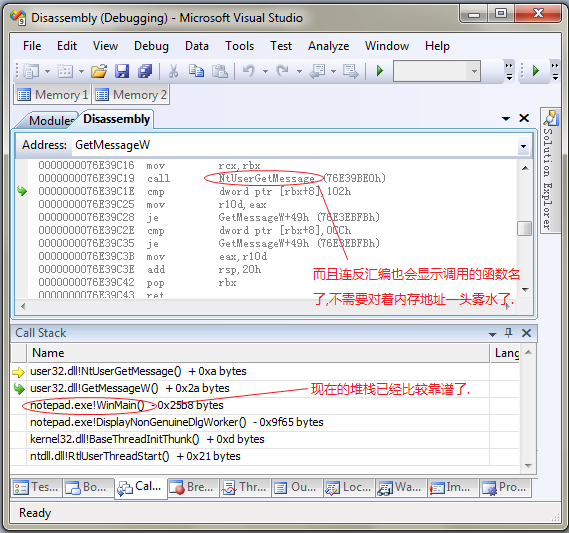Click the Cut scissors icon
The height and width of the screenshot is (533, 569).
(x=173, y=71)
